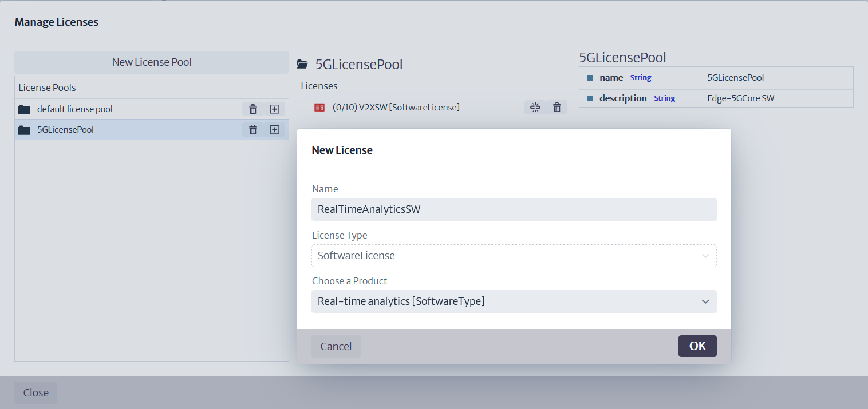
Task: Delete the V2XSW license with its trash icon
Action: pyautogui.click(x=557, y=107)
